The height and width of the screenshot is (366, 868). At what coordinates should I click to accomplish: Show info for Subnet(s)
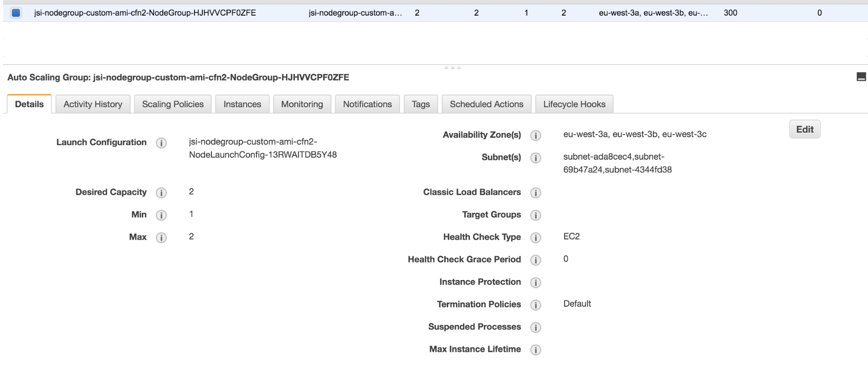point(535,158)
